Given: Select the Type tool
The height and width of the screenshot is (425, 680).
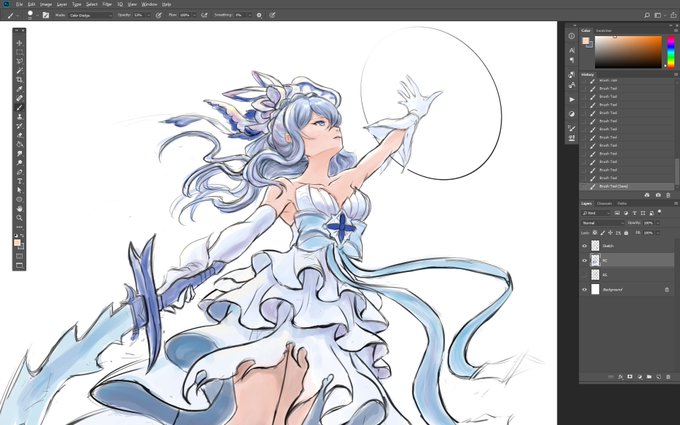Looking at the screenshot, I should point(19,181).
